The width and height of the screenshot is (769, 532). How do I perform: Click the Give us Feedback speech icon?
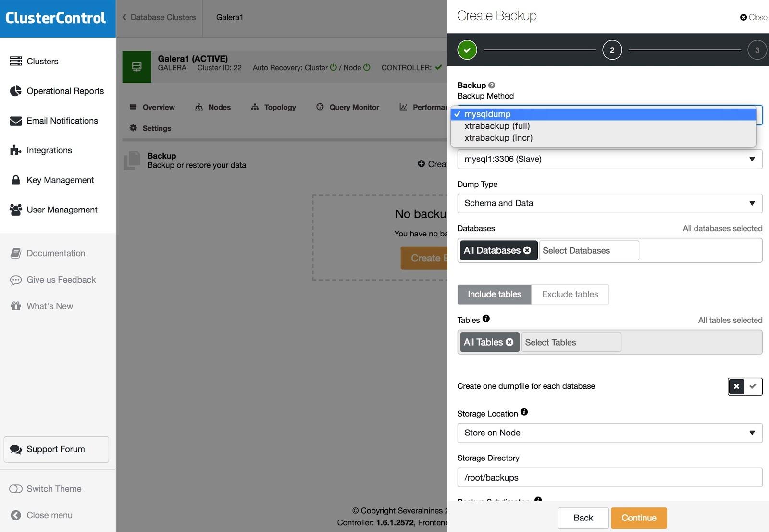[x=16, y=280]
